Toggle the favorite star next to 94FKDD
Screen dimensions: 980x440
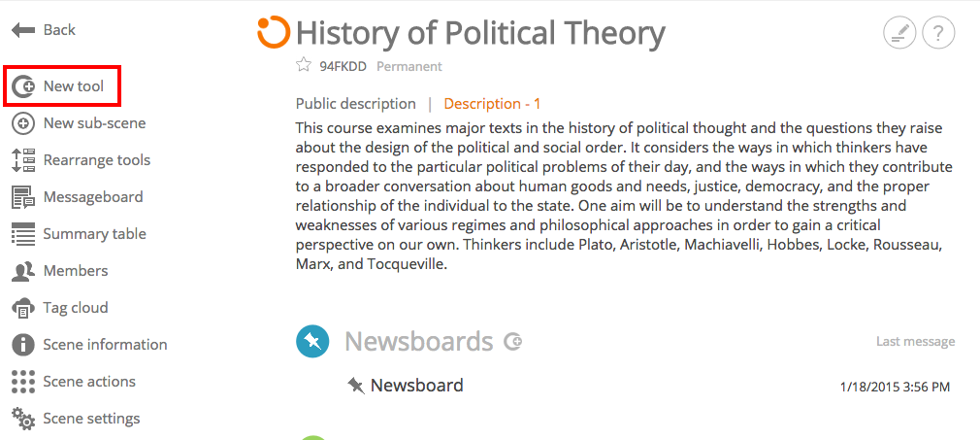[x=304, y=65]
